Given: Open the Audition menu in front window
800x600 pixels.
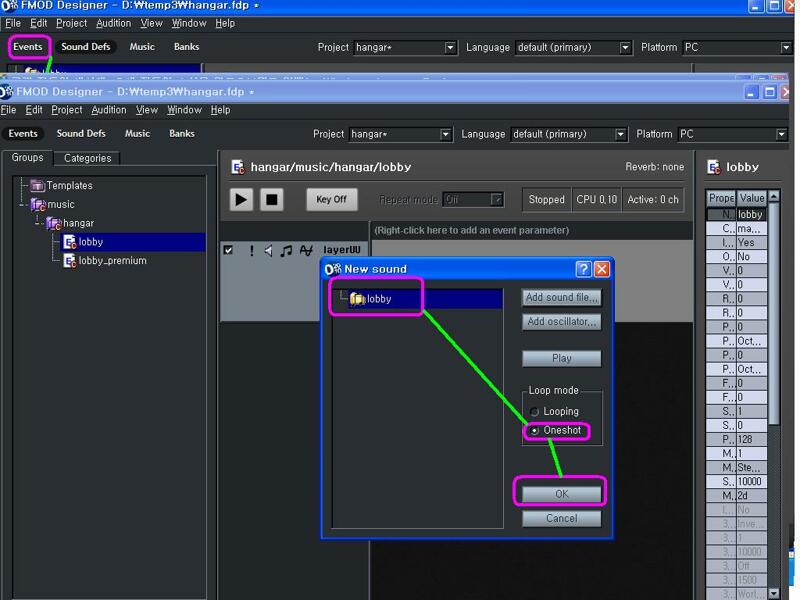Looking at the screenshot, I should 109,110.
